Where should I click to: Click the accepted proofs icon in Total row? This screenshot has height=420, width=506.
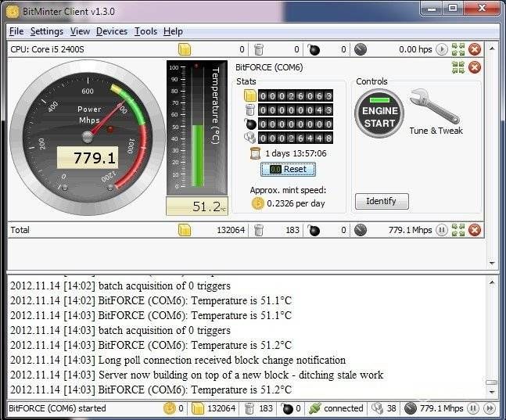point(185,230)
